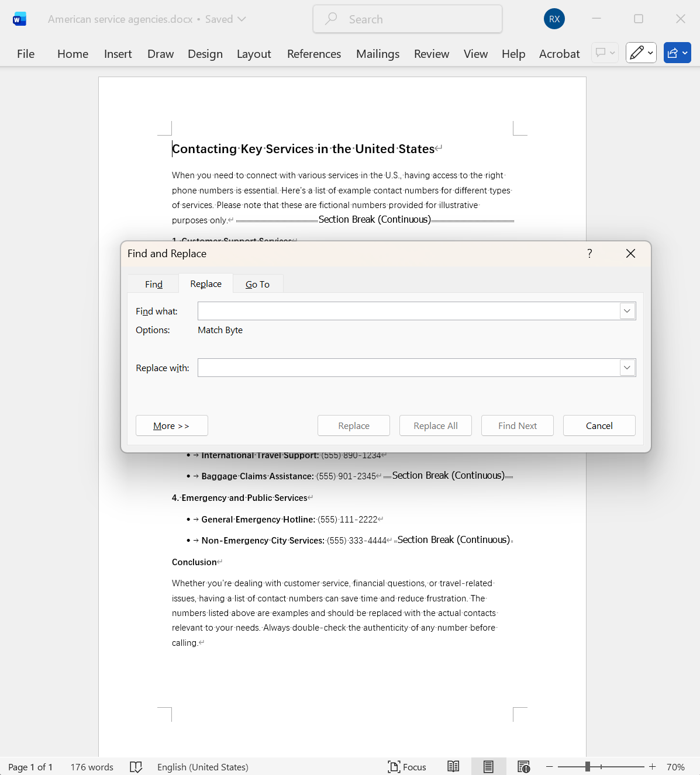Switch to Web Layout view

tap(523, 766)
